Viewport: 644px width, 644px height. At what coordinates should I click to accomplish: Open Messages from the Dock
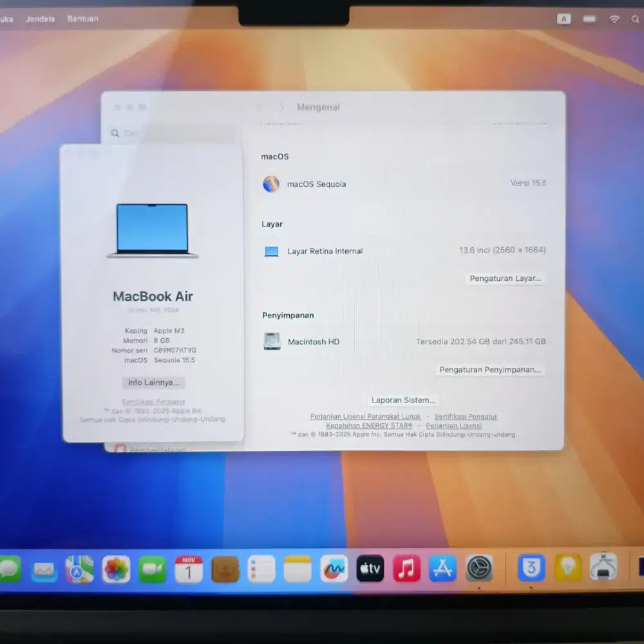pos(9,569)
